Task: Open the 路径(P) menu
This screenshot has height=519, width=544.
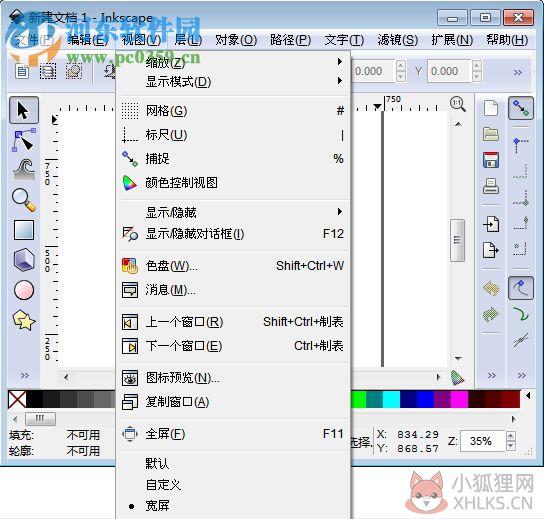Action: [x=290, y=40]
